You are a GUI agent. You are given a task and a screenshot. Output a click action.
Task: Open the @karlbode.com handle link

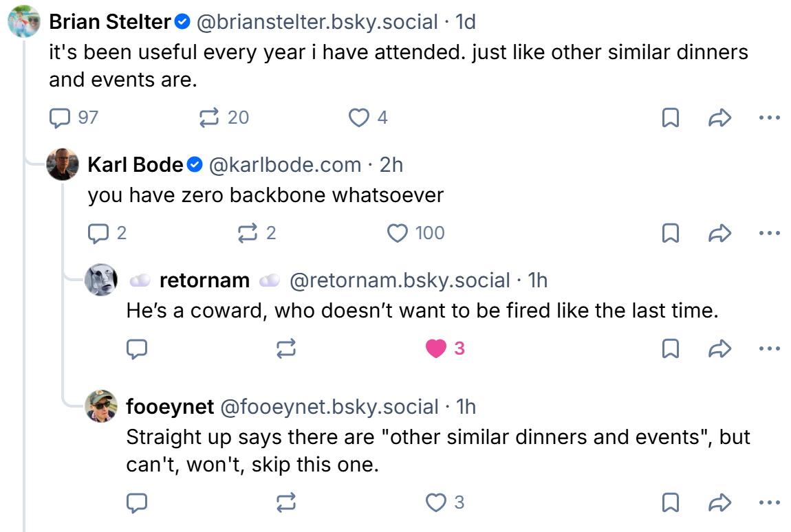pyautogui.click(x=285, y=165)
